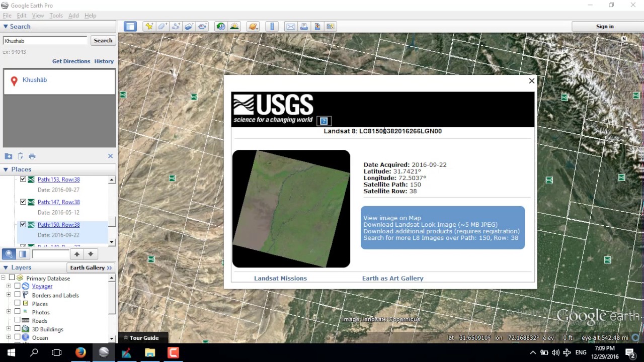The width and height of the screenshot is (644, 362).
Task: Click the Get Directions link
Action: 71,61
